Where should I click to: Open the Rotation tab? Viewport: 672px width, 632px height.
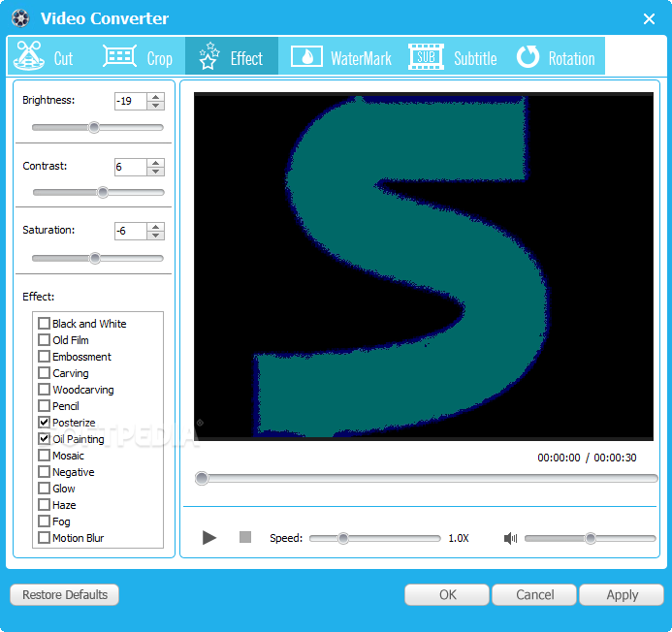tap(556, 56)
